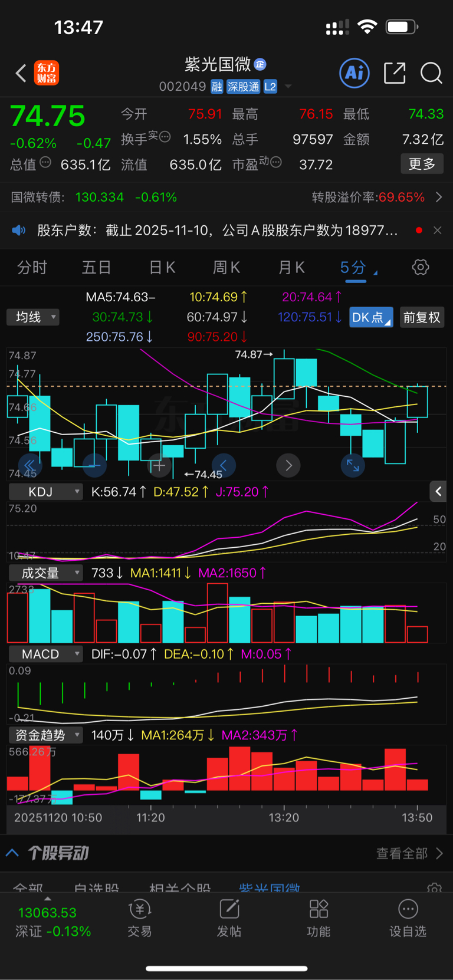Viewport: 453px width, 980px height.
Task: Tap the enterprise badge next to 紫光国微
Action: click(260, 64)
